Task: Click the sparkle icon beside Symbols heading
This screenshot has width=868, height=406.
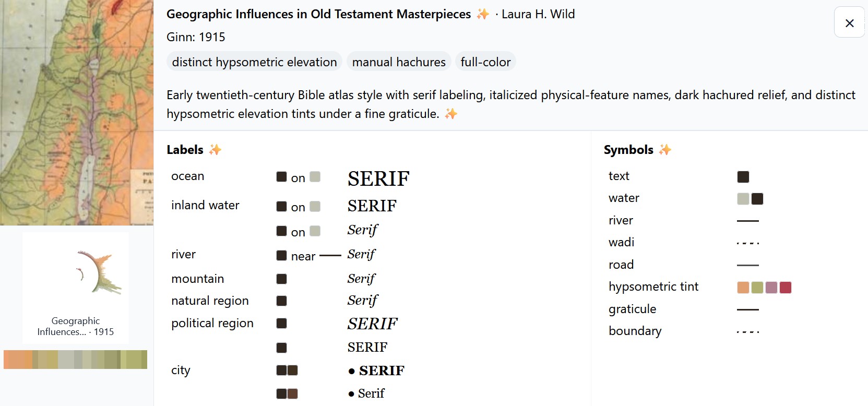Action: point(665,150)
